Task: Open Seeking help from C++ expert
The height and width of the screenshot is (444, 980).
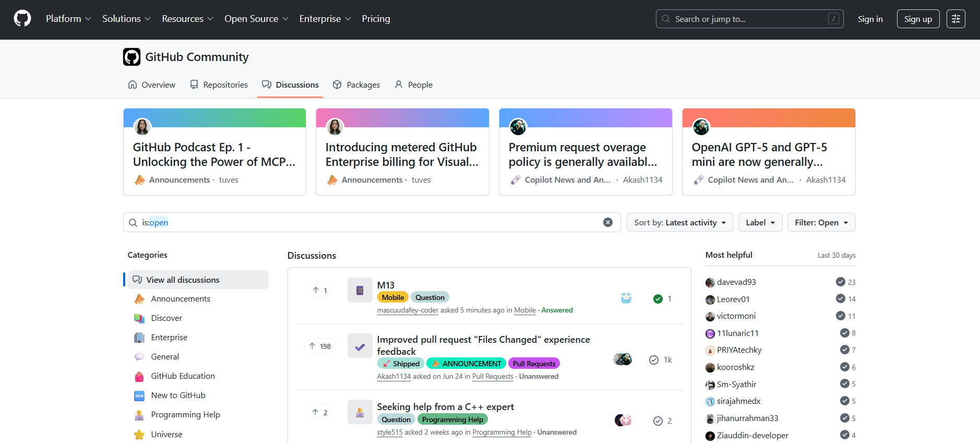Action: (445, 406)
